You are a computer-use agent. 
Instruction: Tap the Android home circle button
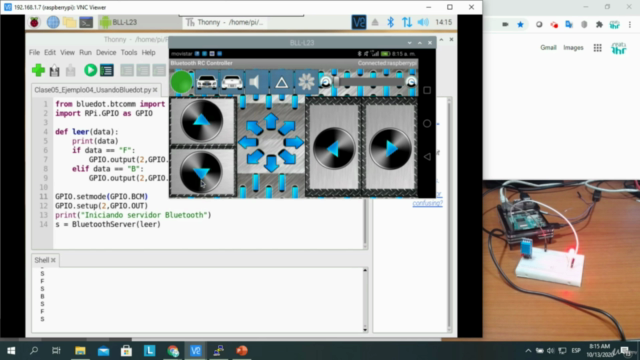pos(427,123)
